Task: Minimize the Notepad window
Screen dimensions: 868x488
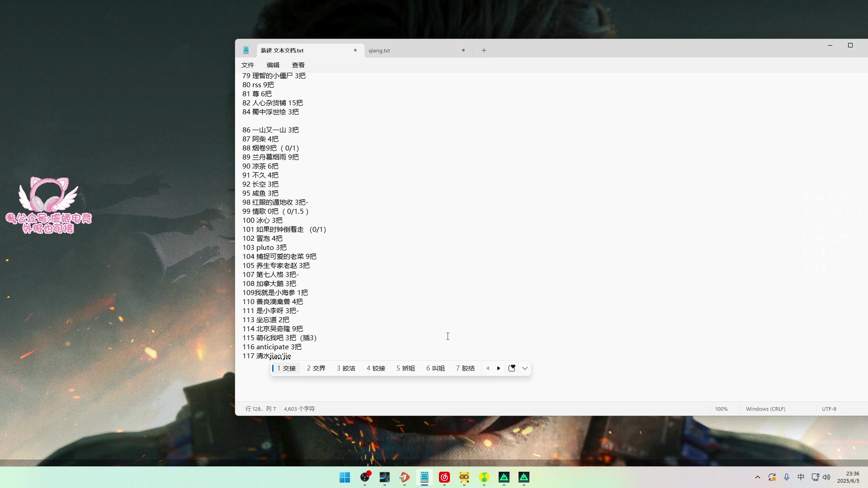Action: tap(830, 46)
